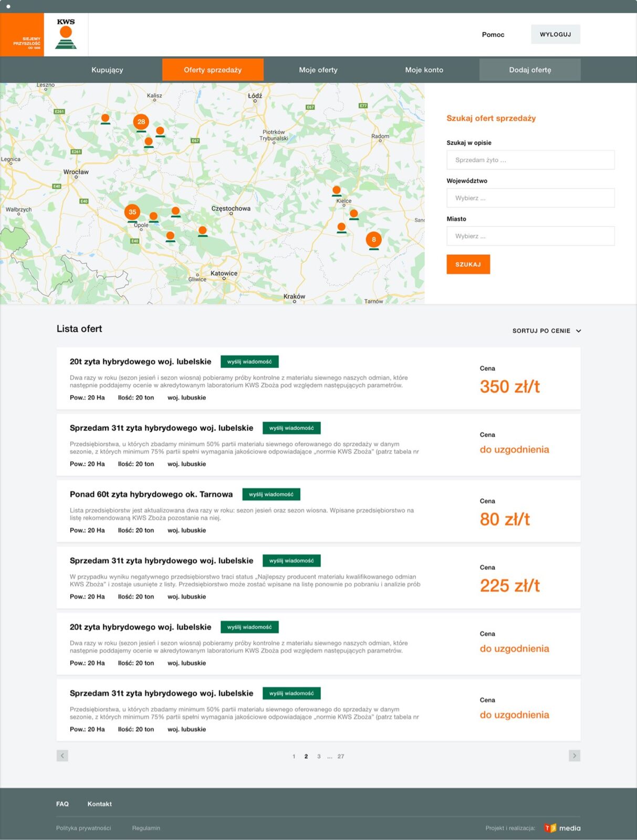637x840 pixels.
Task: Expand the Sortuj po cenie dropdown
Action: click(547, 331)
